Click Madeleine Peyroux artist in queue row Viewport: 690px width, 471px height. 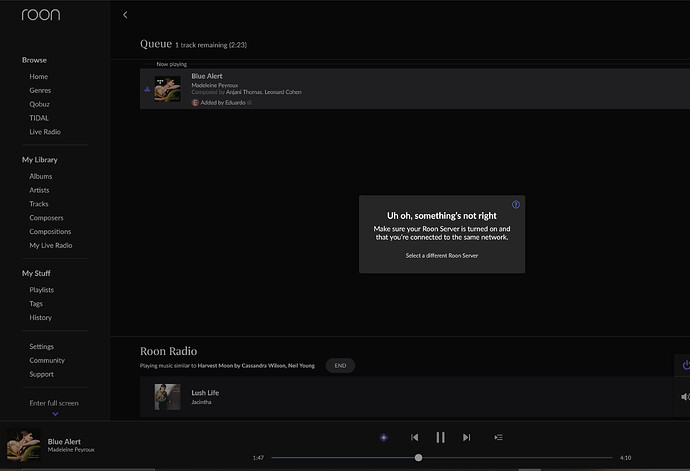[214, 85]
